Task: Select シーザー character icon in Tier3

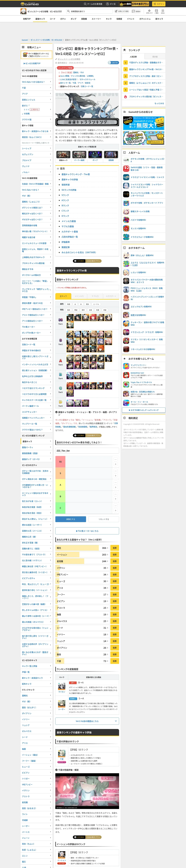Action: [x=70, y=358]
